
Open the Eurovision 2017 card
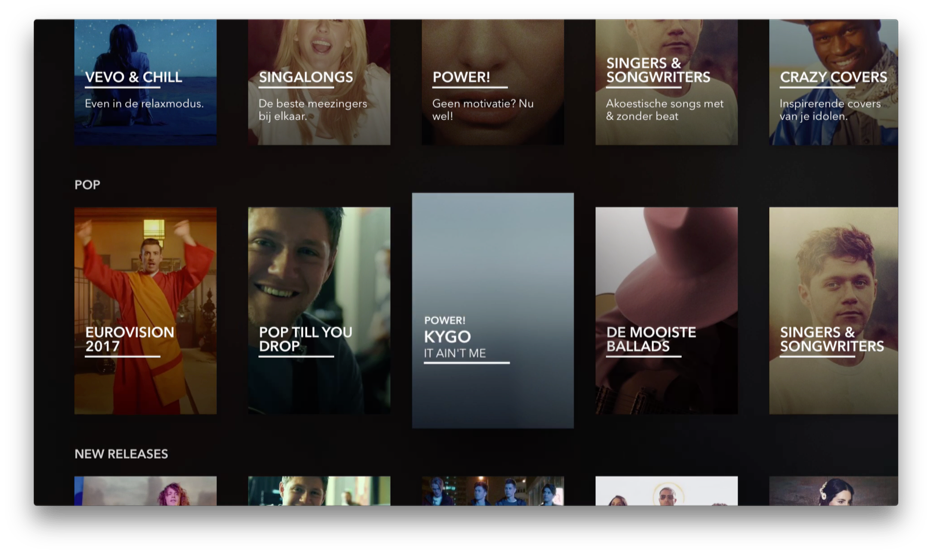click(x=145, y=311)
